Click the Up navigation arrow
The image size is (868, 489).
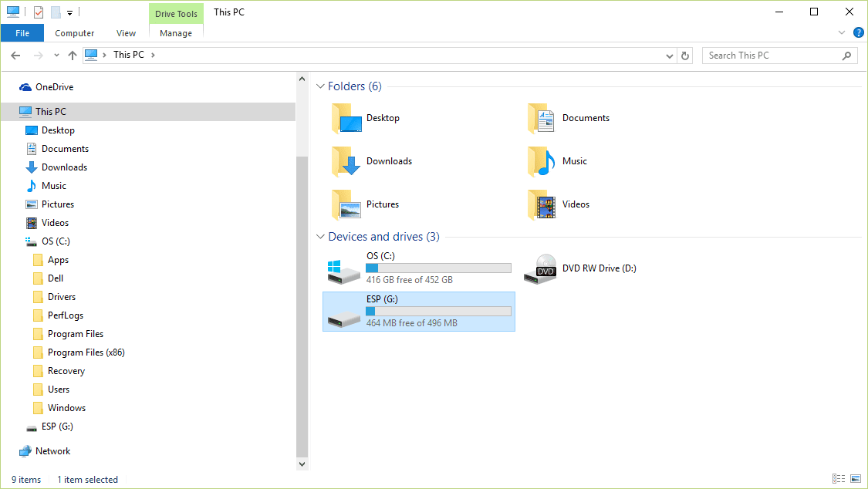coord(73,55)
